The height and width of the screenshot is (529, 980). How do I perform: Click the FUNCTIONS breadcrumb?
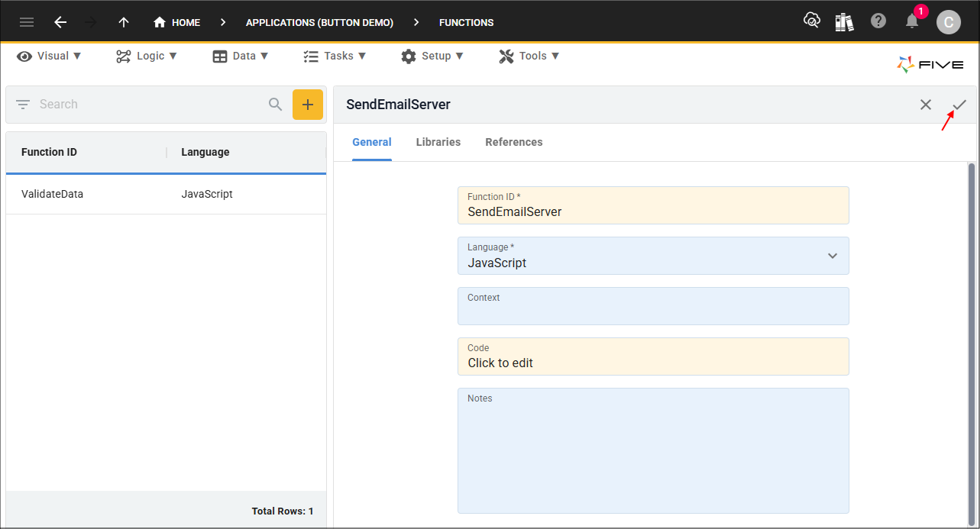click(466, 22)
